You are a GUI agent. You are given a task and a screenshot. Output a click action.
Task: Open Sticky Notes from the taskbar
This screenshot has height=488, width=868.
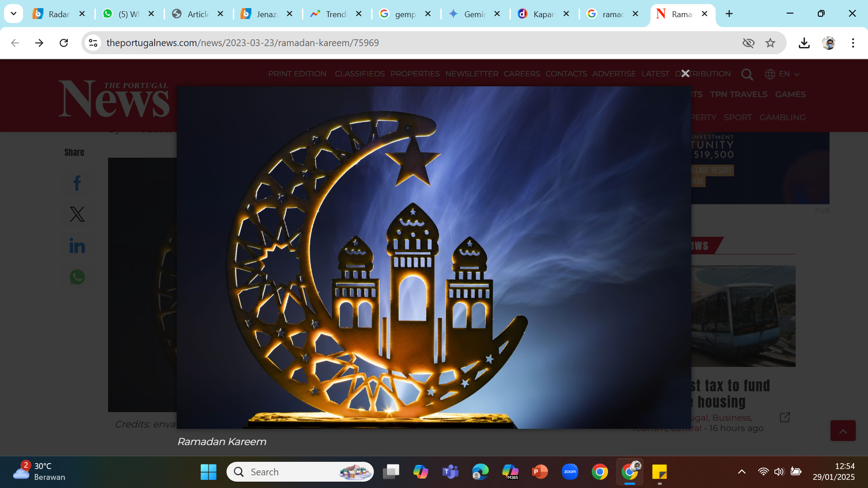(660, 472)
